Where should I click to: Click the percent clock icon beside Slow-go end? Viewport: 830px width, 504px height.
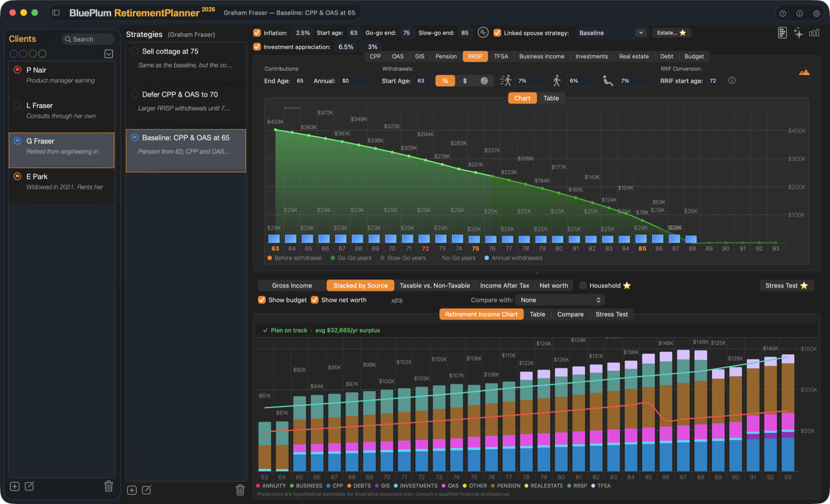pyautogui.click(x=483, y=33)
